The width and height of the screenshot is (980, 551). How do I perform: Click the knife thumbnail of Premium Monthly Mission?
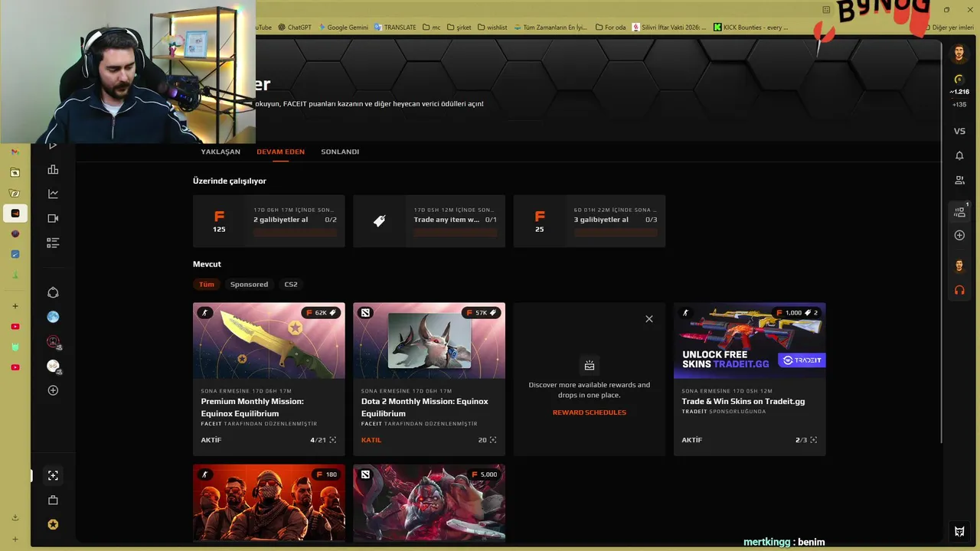pyautogui.click(x=269, y=341)
